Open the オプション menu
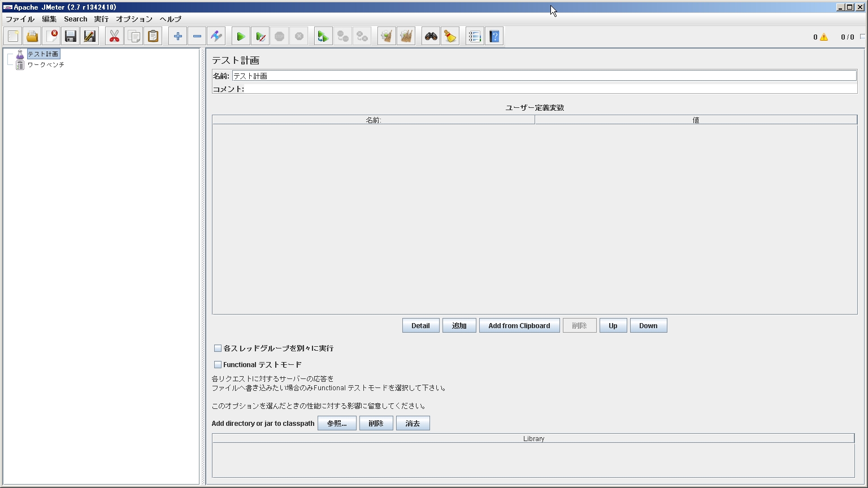Screen dimensions: 868x488 click(x=134, y=19)
